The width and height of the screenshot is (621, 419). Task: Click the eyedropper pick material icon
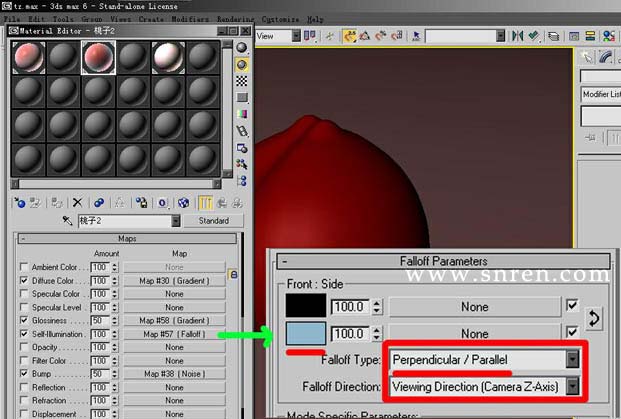pos(67,221)
